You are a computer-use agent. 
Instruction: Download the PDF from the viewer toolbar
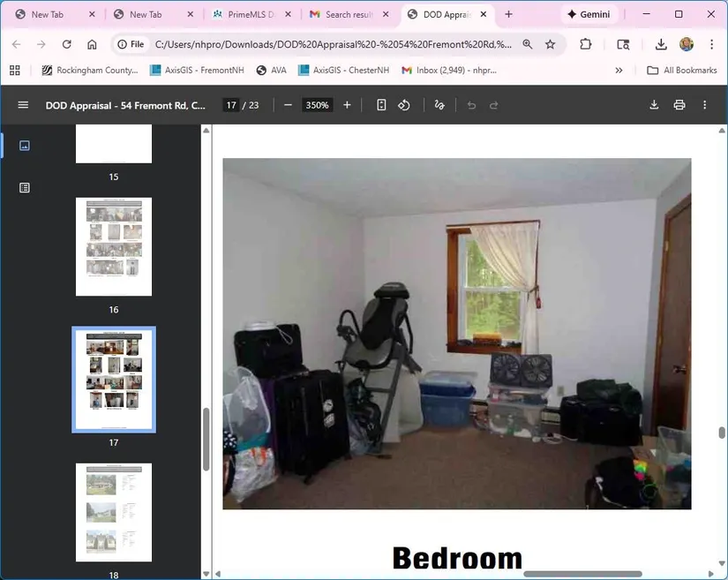[x=654, y=105]
